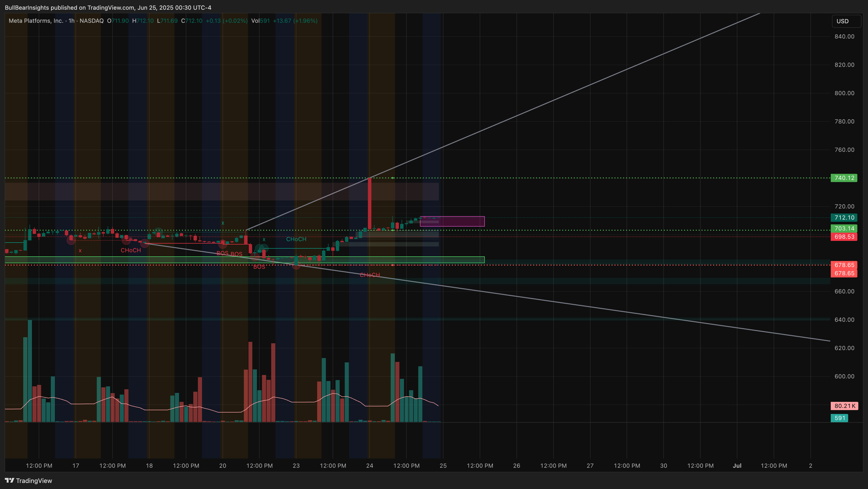Click the 720.00 price axis tick
868x489 pixels.
tap(844, 206)
